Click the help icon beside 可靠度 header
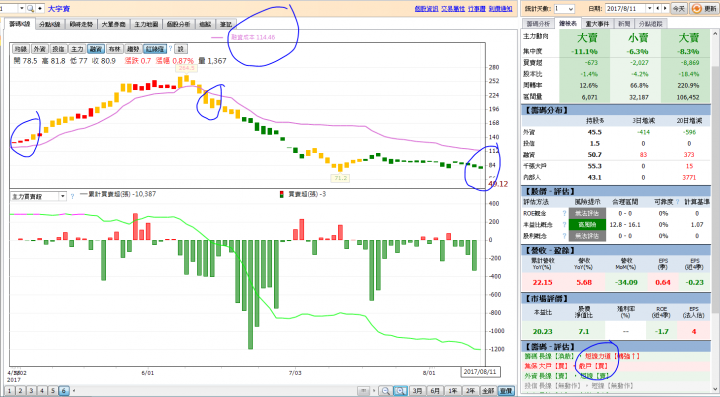The image size is (720, 397). [x=678, y=202]
